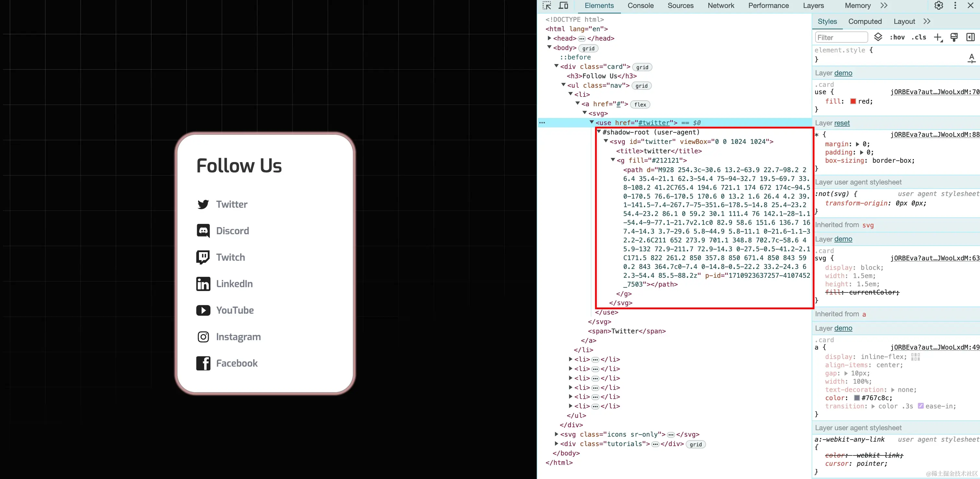Click the ellipsis next to selected use node
Image resolution: width=980 pixels, height=479 pixels.
pos(542,123)
